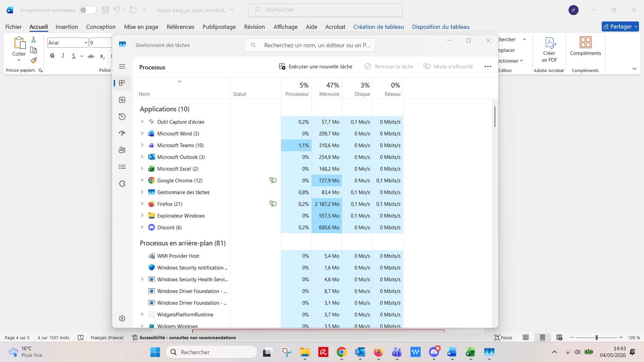Apply subscript formatting in Word ribbon
Image resolution: width=644 pixels, height=362 pixels.
[x=102, y=56]
